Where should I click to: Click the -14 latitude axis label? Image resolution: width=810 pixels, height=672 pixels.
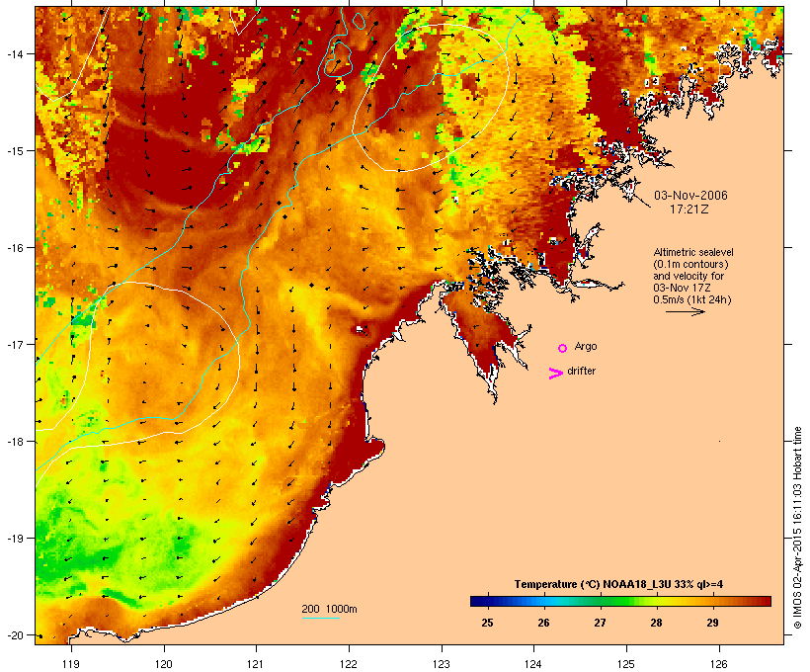pyautogui.click(x=14, y=53)
